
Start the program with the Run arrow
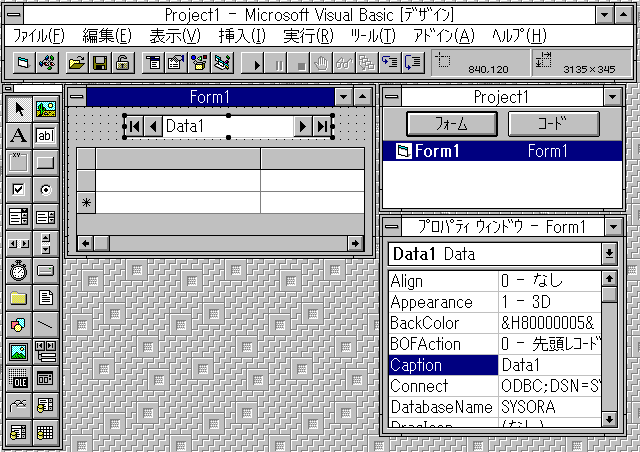click(253, 63)
